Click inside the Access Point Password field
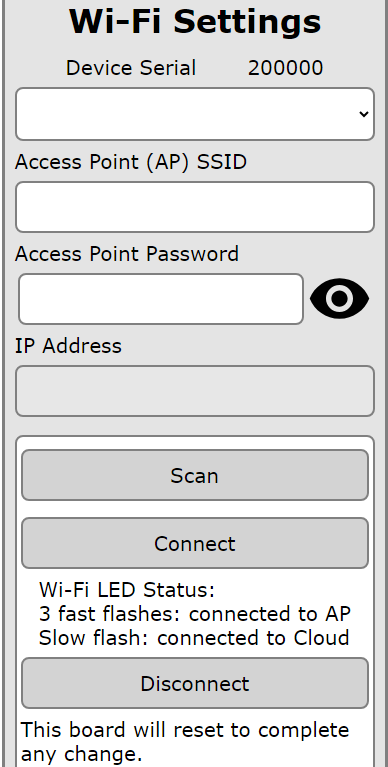The height and width of the screenshot is (767, 388). tap(161, 299)
